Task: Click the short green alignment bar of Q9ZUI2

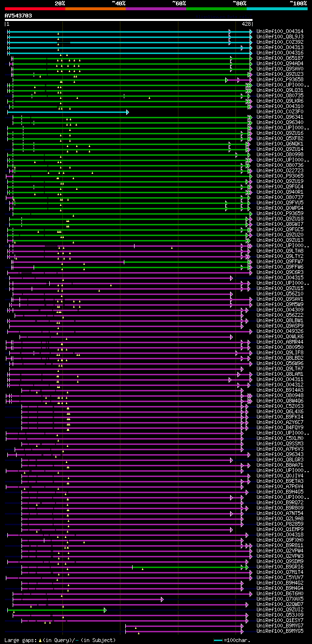Action: (57, 610)
